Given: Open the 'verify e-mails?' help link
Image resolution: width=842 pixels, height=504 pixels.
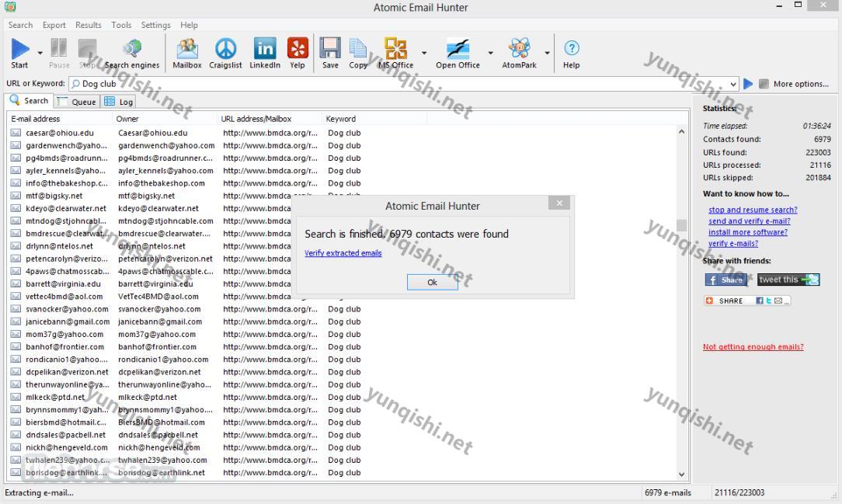Looking at the screenshot, I should 733,244.
